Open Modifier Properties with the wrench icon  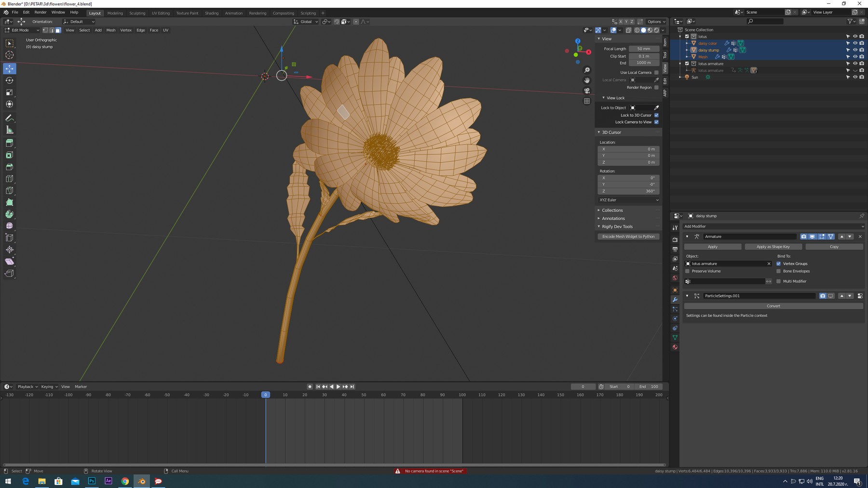(675, 300)
